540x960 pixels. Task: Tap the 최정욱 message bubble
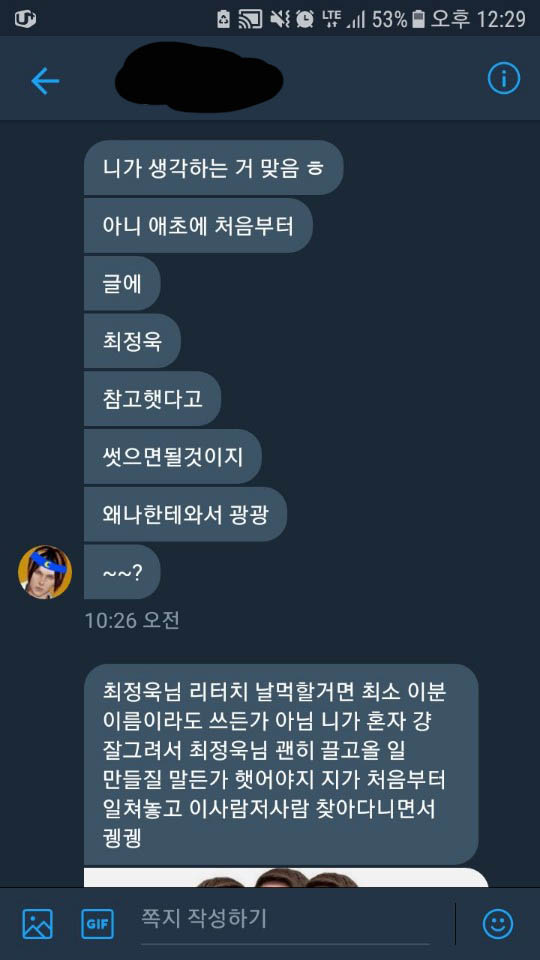coord(132,341)
